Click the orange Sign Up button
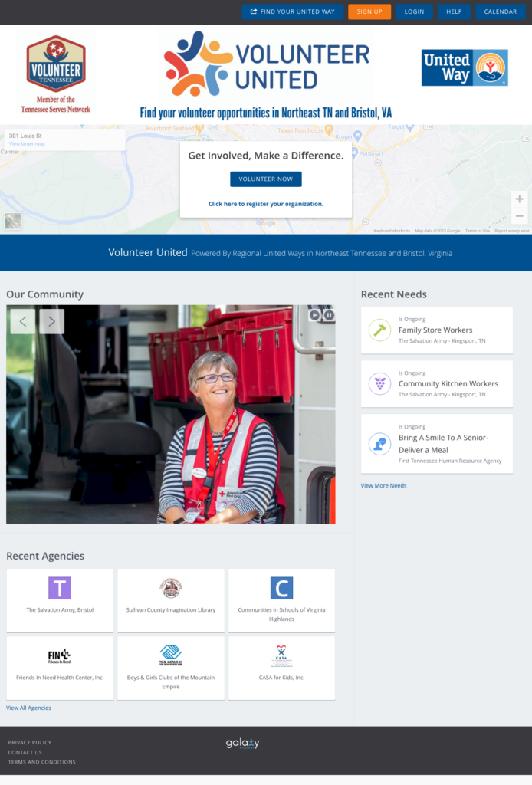The image size is (532, 785). [x=369, y=11]
